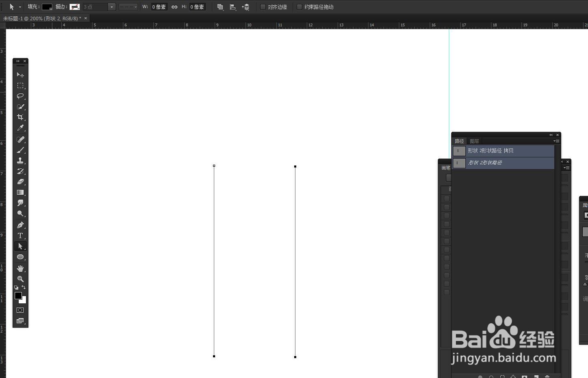
Task: Select the Eyedropper tool
Action: (20, 128)
